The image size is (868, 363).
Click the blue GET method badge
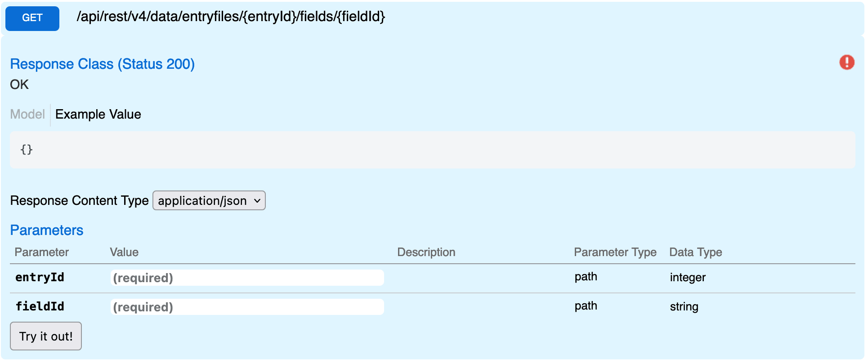tap(32, 18)
